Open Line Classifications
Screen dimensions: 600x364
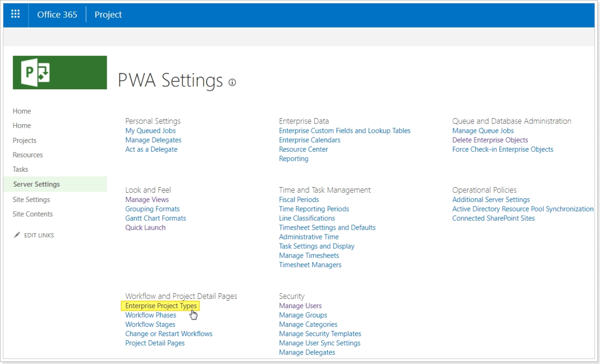pos(307,218)
